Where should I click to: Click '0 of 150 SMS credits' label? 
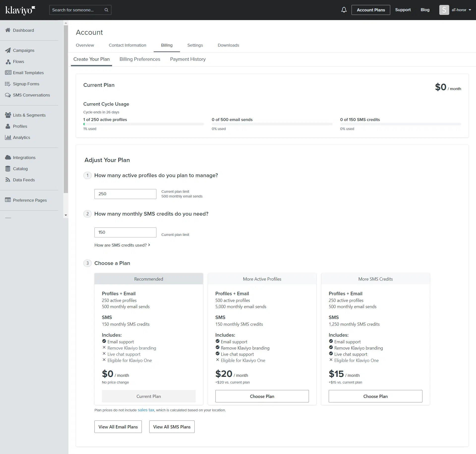(x=360, y=120)
